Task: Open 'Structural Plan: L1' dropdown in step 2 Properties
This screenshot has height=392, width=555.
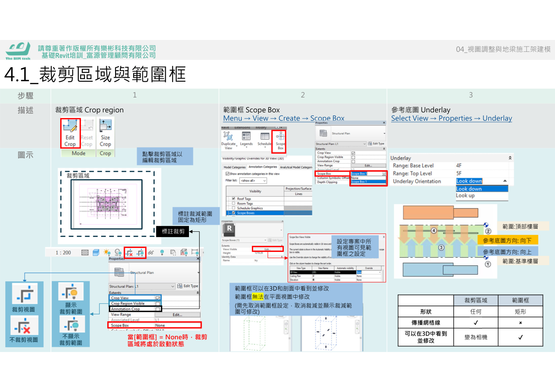Action: [341, 144]
